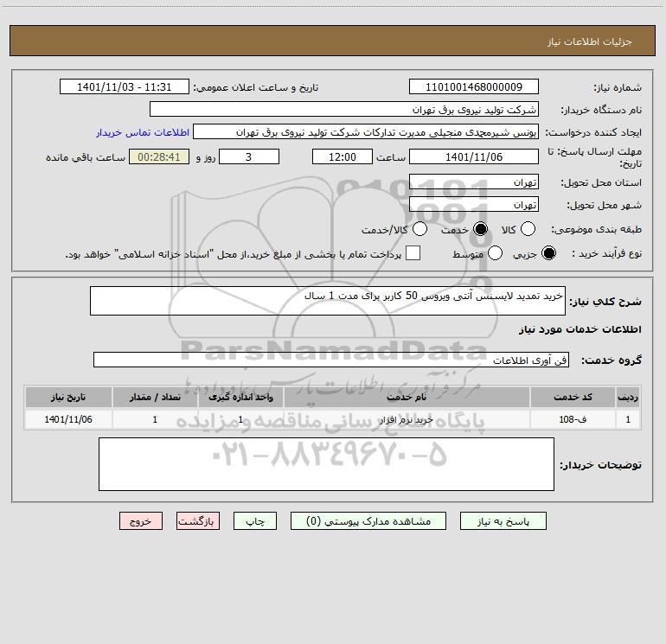Screen dimensions: 666x644
Task: Open اطلاعات تماس خریدار link
Action: [x=143, y=132]
